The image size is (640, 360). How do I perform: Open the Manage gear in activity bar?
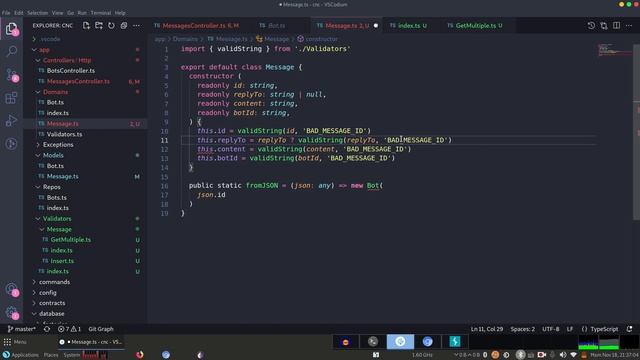[11, 312]
